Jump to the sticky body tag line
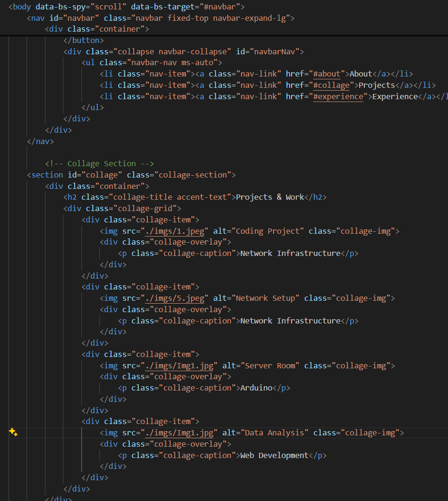This screenshot has height=501, width=448. 126,7
